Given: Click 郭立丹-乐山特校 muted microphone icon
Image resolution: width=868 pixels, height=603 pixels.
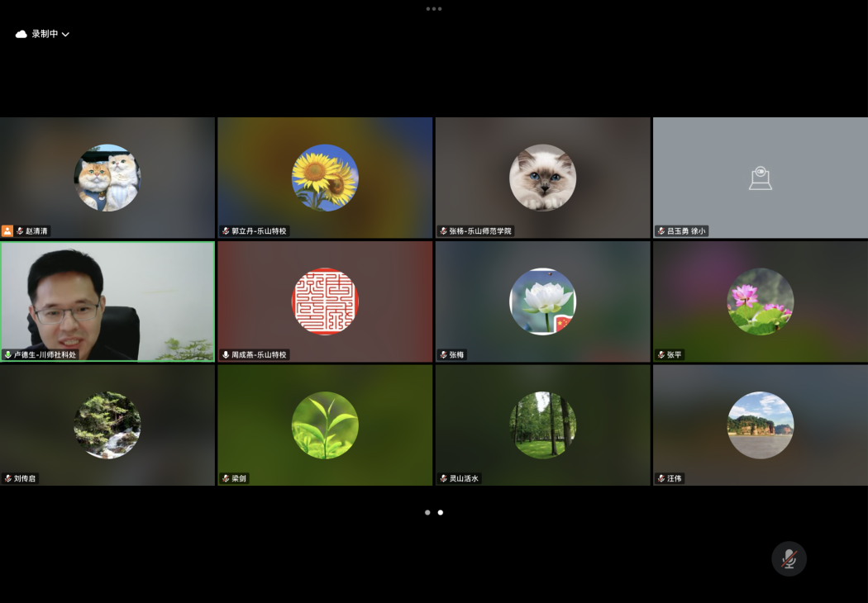Looking at the screenshot, I should pyautogui.click(x=226, y=231).
